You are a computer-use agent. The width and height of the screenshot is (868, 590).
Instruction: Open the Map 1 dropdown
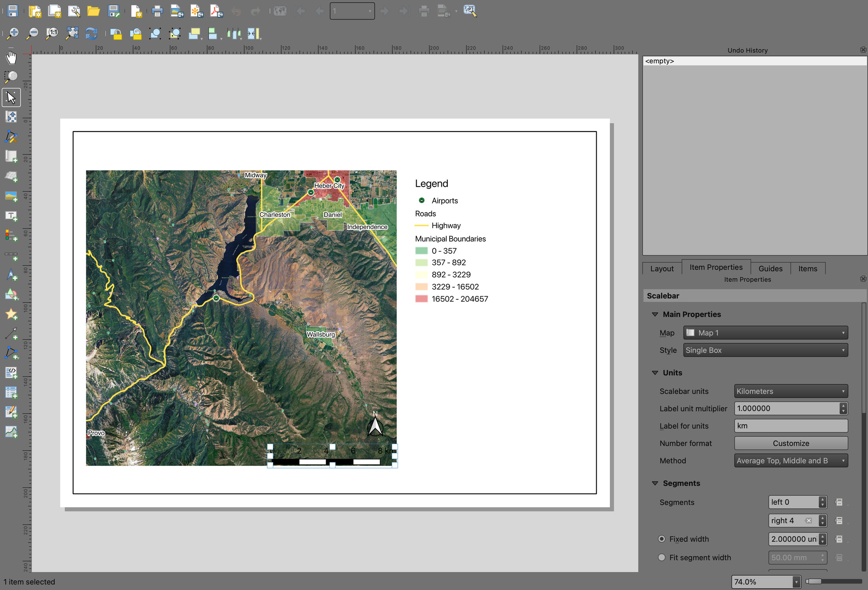pyautogui.click(x=766, y=333)
